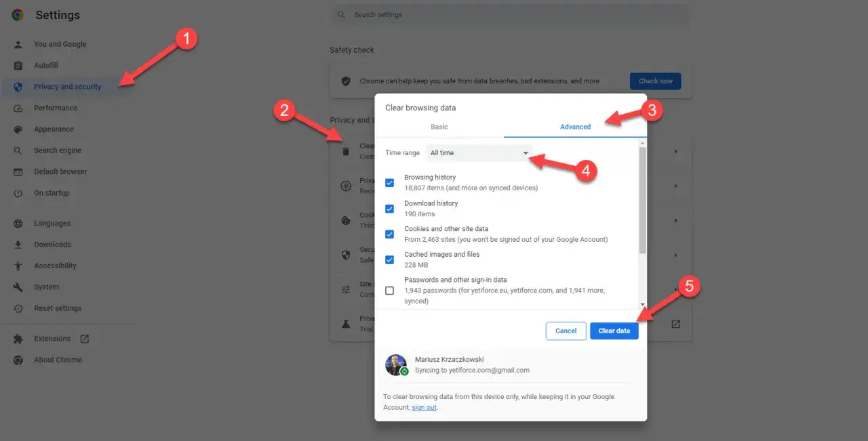Image resolution: width=868 pixels, height=441 pixels.
Task: Click the search magnifier icon in settings bar
Action: 341,15
